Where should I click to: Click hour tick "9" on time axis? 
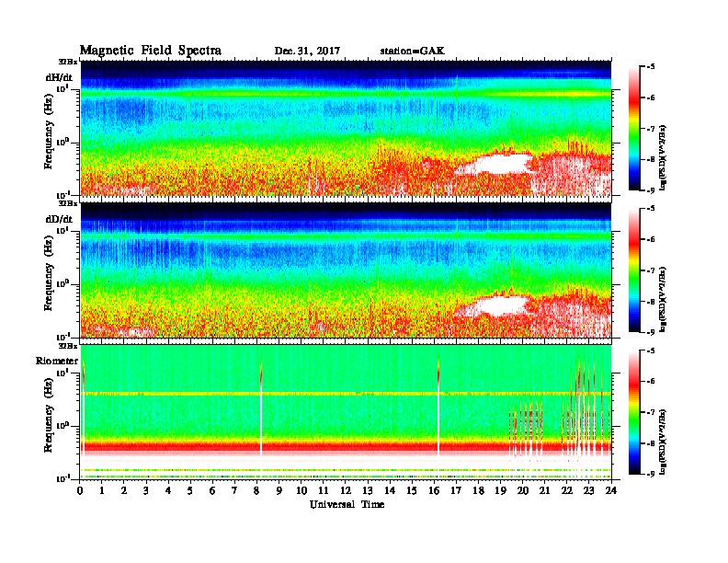pos(279,491)
